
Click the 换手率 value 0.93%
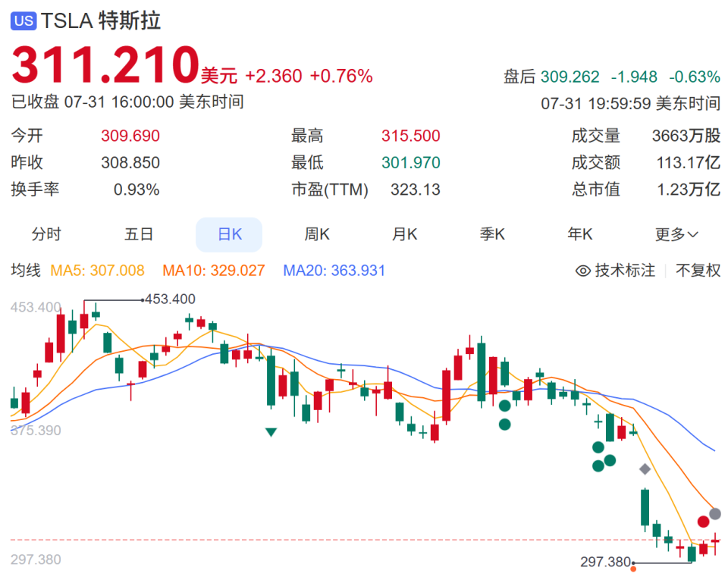[x=136, y=190]
